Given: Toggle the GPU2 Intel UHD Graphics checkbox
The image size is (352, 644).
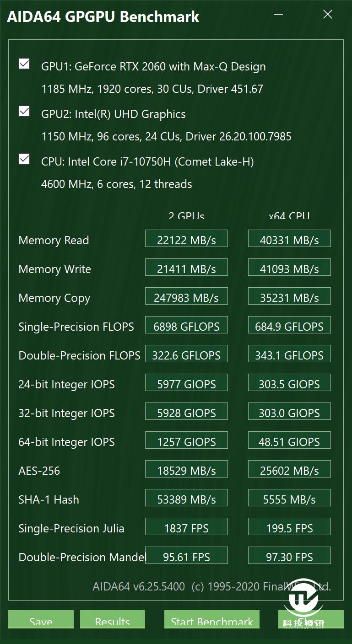Looking at the screenshot, I should point(24,112).
